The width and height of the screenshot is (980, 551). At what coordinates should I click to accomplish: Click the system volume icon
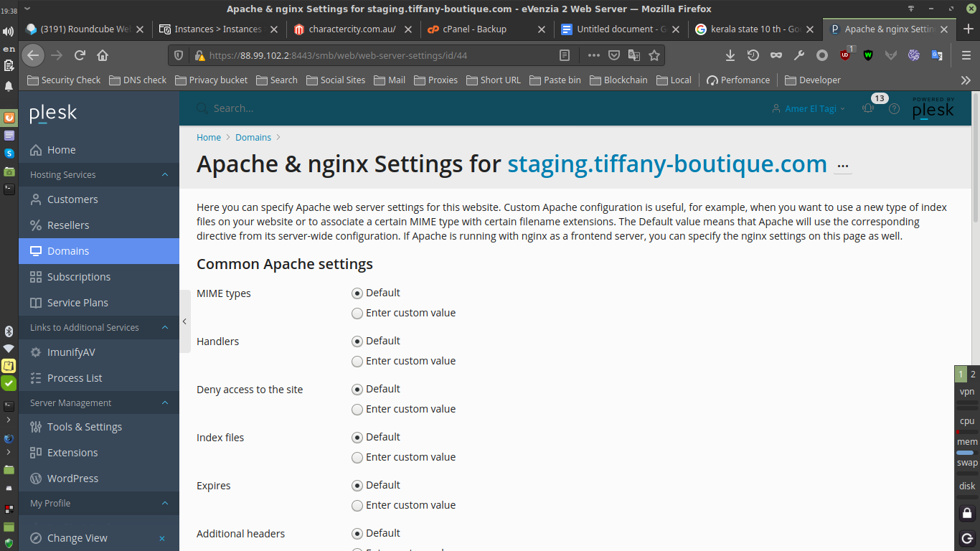(9, 32)
